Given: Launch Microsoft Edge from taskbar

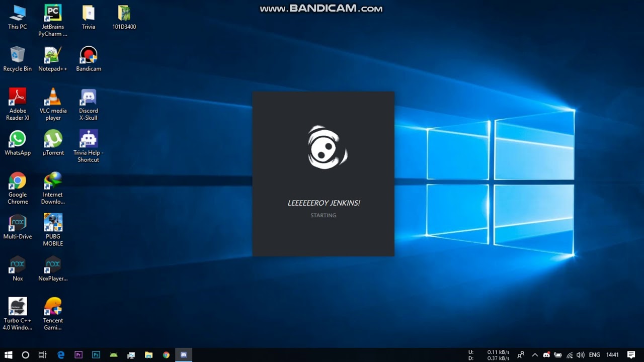Looking at the screenshot, I should (61, 355).
